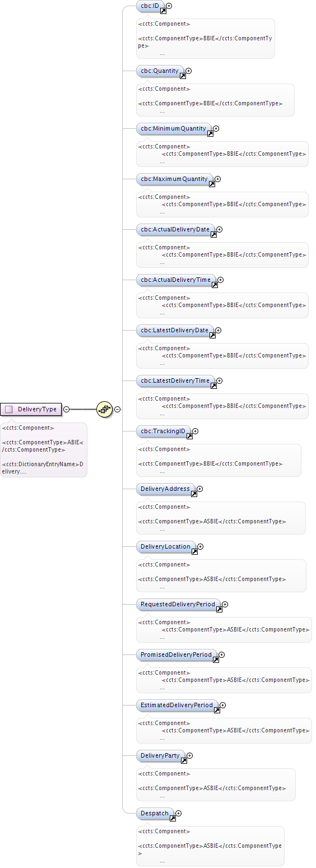Collapse the sequence compositor's minus toggle
This screenshot has width=316, height=868.
click(x=118, y=409)
